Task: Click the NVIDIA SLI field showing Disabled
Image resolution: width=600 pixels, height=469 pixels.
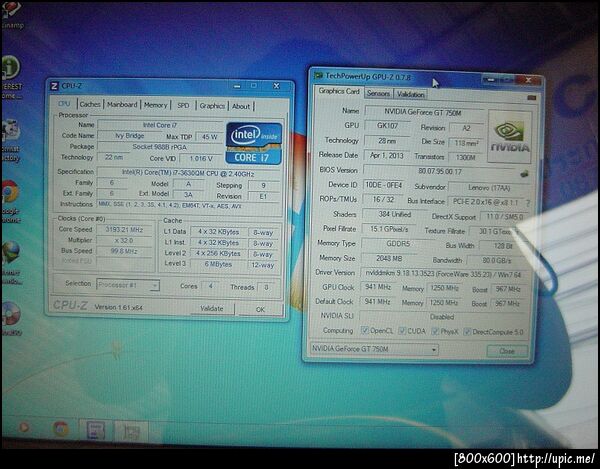Action: pos(442,317)
